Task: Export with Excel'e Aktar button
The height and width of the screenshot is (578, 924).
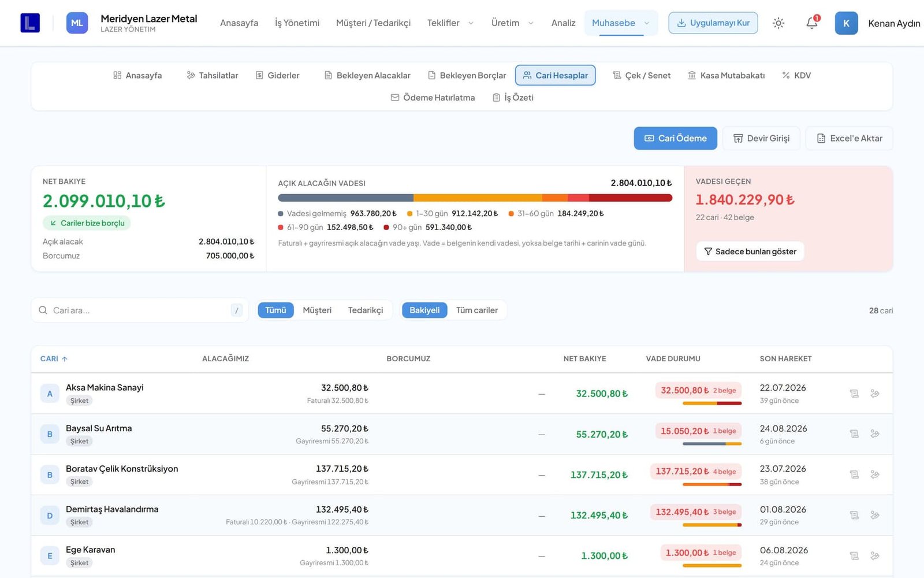Action: [x=849, y=138]
